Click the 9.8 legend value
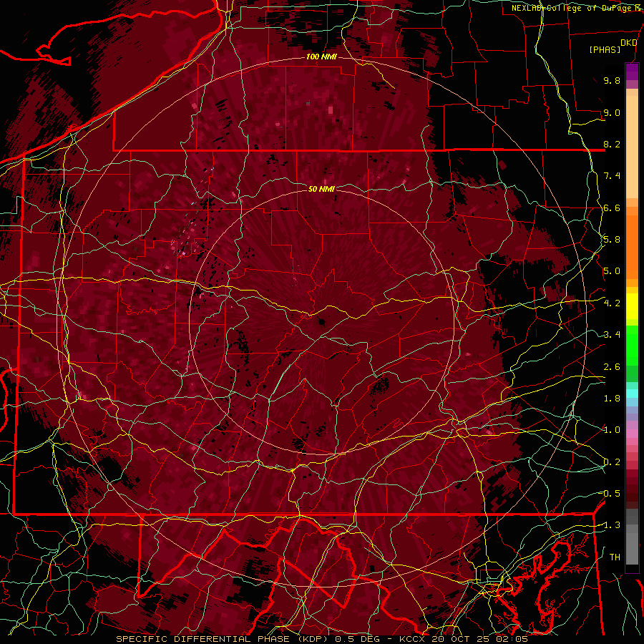644x644 pixels. [612, 80]
